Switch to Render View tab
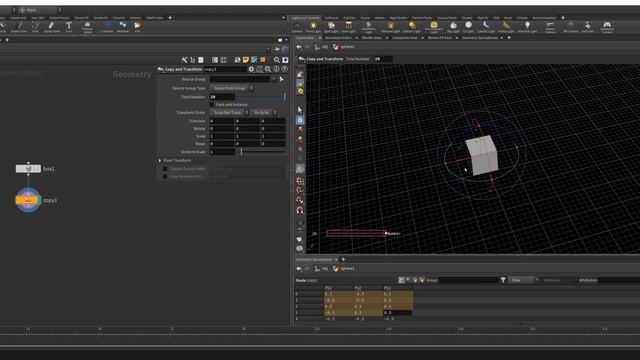Image resolution: width=640 pixels, height=360 pixels. click(x=371, y=38)
